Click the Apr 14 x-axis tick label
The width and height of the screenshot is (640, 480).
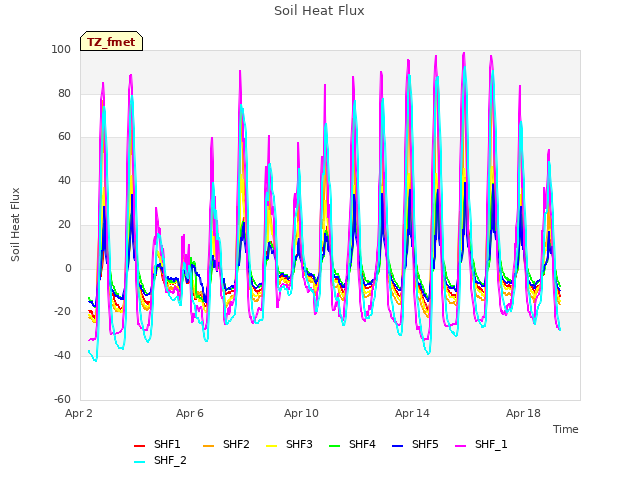tap(412, 413)
